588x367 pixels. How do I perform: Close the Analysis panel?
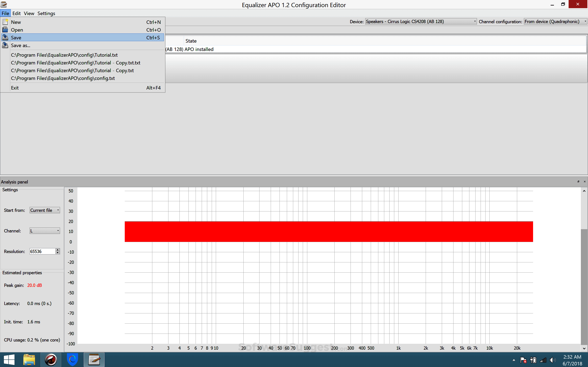(x=584, y=181)
